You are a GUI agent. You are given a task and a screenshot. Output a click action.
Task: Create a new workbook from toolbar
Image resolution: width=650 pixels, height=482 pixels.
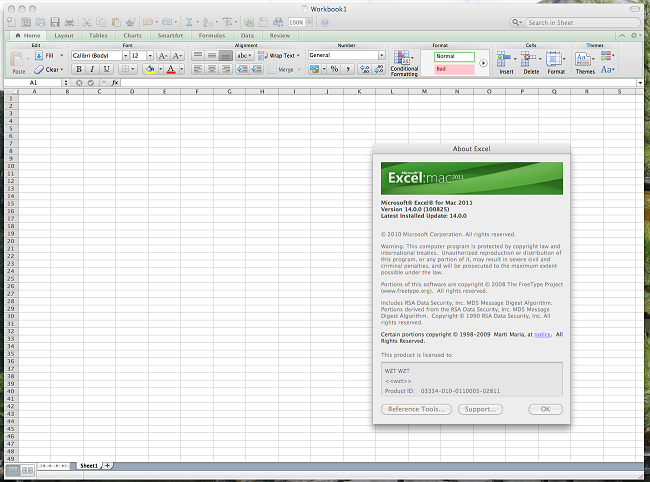(x=12, y=22)
